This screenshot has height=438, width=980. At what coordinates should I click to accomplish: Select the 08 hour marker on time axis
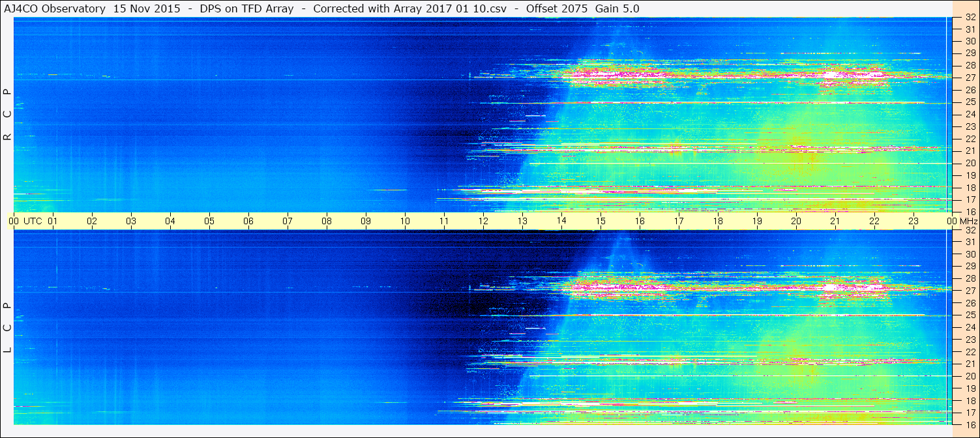click(327, 221)
